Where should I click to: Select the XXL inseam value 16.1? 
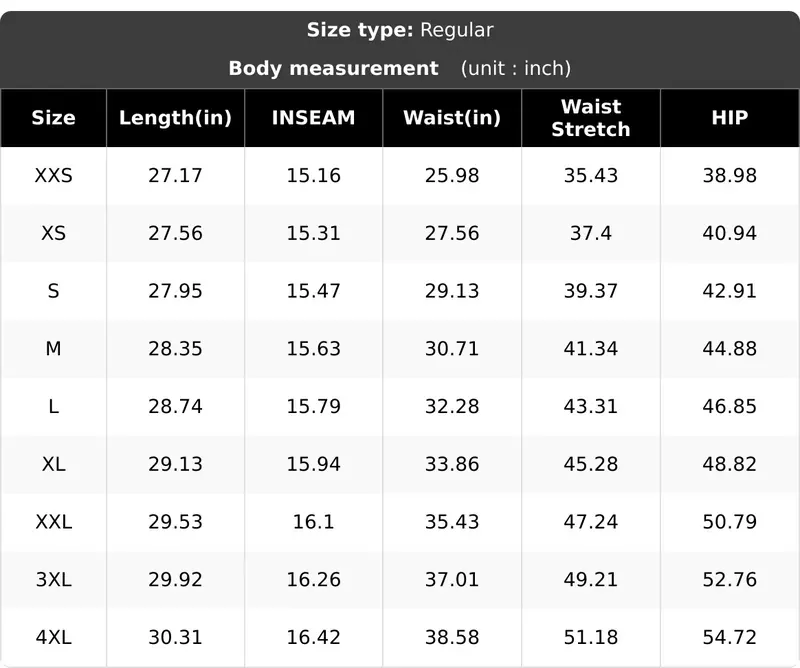click(313, 522)
